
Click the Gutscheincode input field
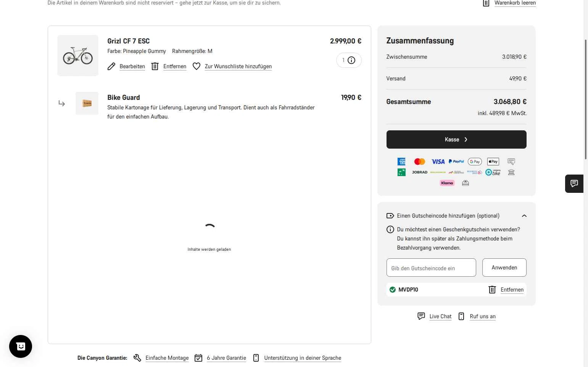[x=431, y=268]
